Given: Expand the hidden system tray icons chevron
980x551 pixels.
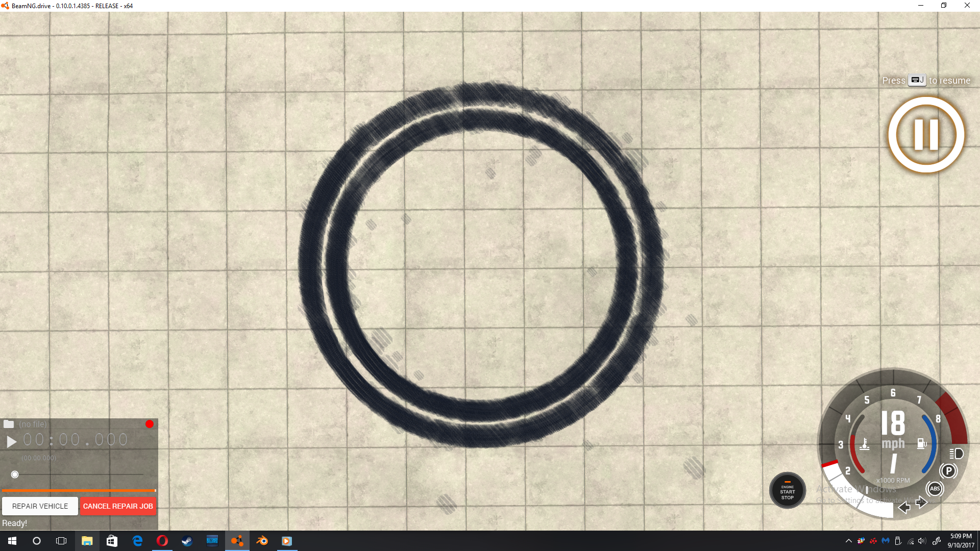Looking at the screenshot, I should (x=848, y=541).
